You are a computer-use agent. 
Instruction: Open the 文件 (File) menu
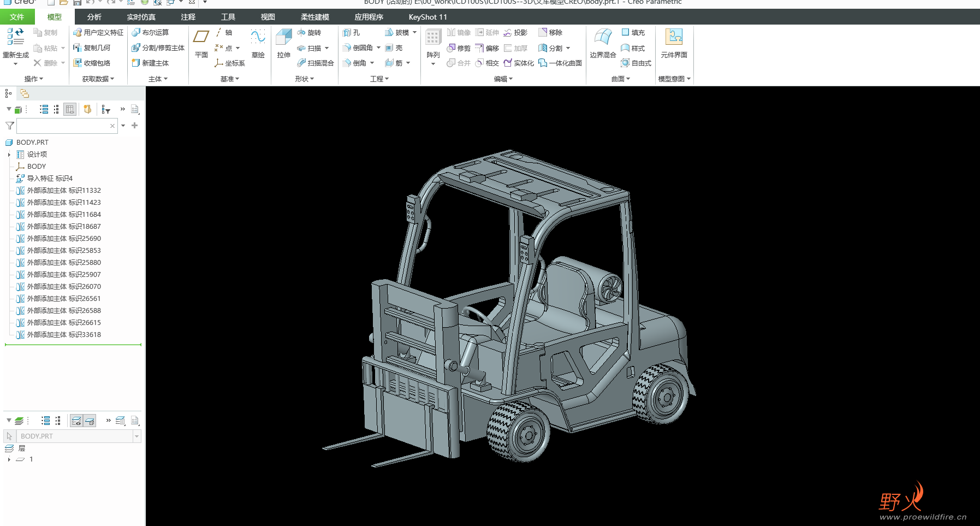click(17, 17)
